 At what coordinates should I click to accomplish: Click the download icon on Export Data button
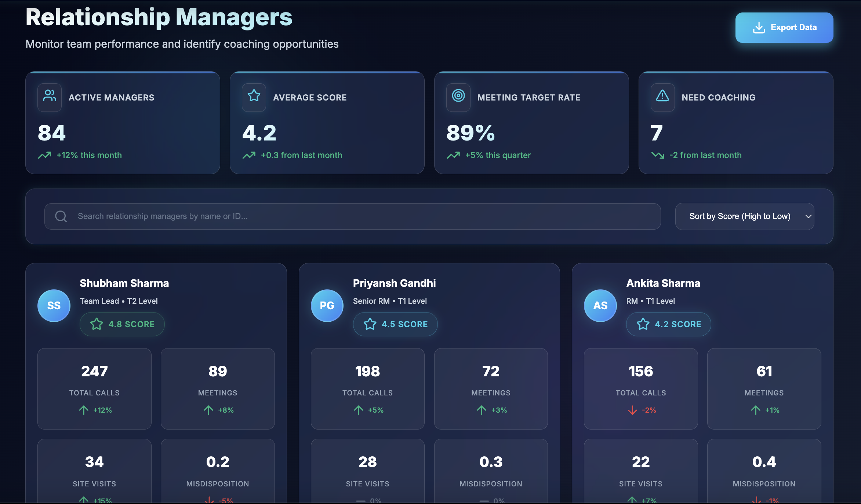click(759, 27)
